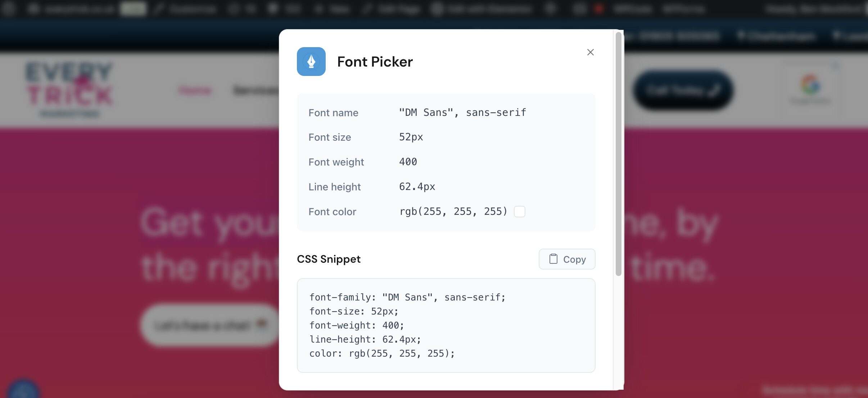The width and height of the screenshot is (868, 398).
Task: Copy the CSS snippet to clipboard
Action: click(x=567, y=259)
